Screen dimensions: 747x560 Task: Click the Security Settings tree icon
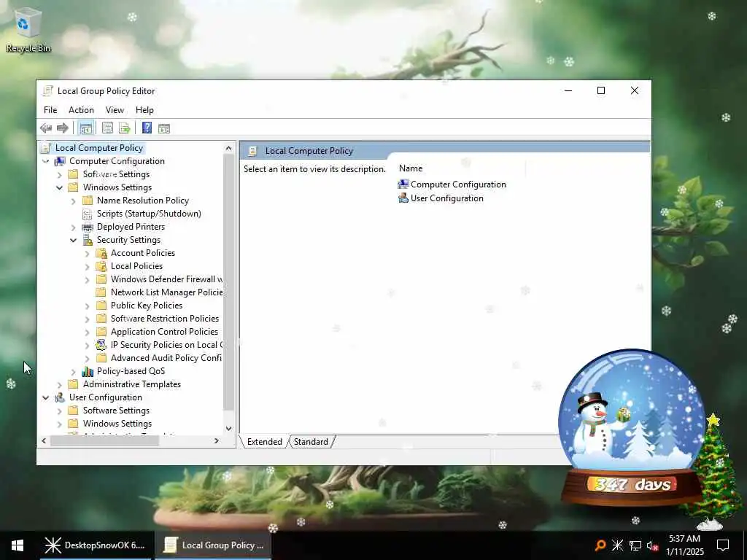click(x=88, y=240)
